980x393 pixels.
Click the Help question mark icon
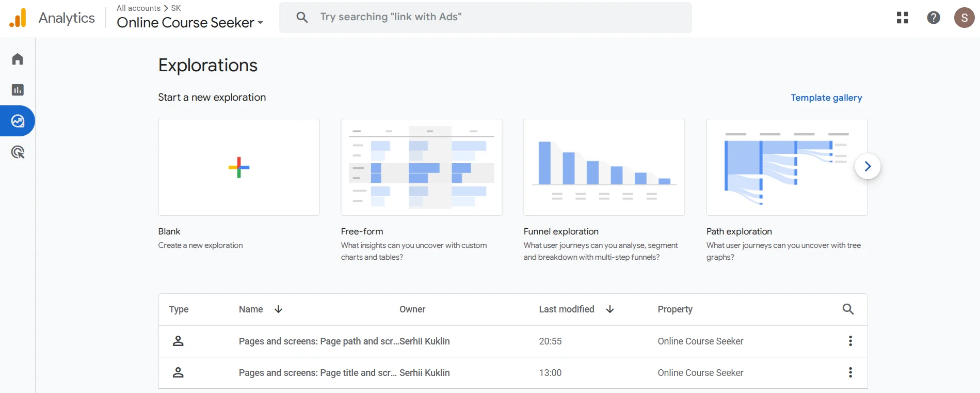933,18
